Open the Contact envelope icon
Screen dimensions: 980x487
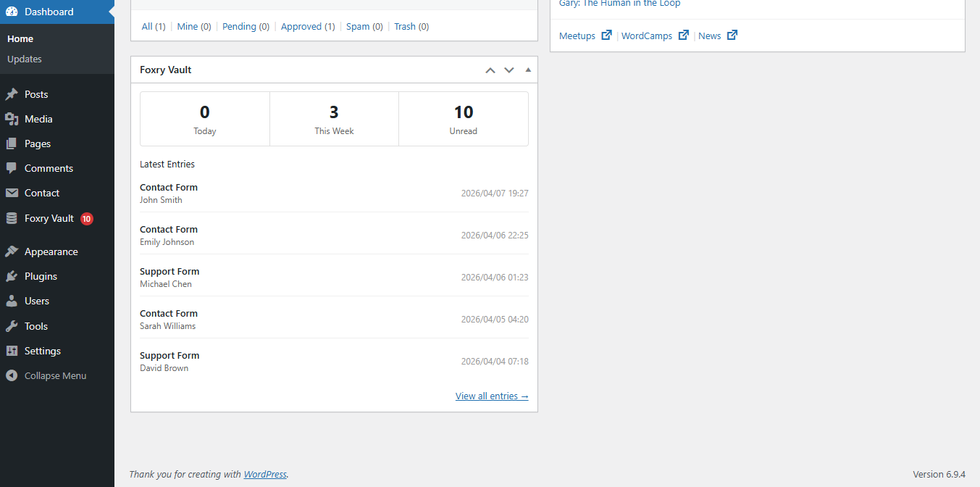click(12, 192)
